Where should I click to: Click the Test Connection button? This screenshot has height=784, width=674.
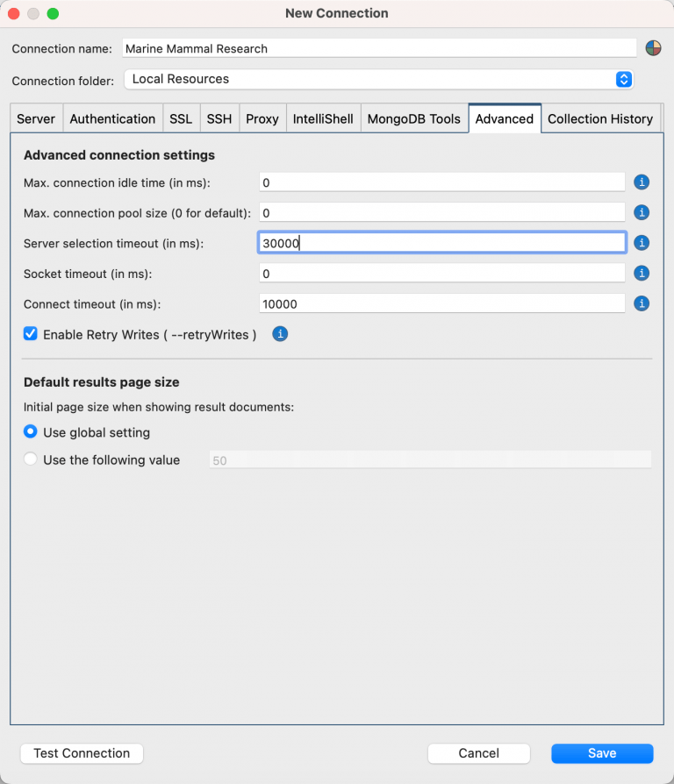point(81,752)
